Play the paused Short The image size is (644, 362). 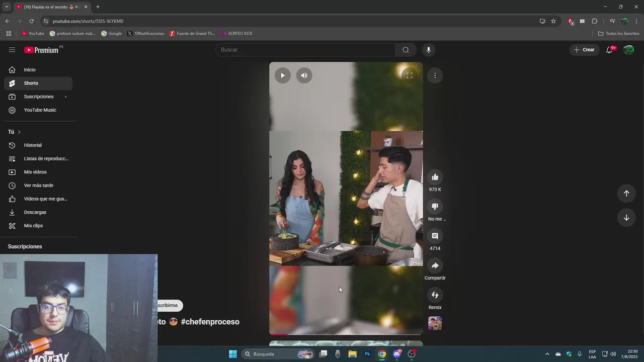pyautogui.click(x=283, y=75)
